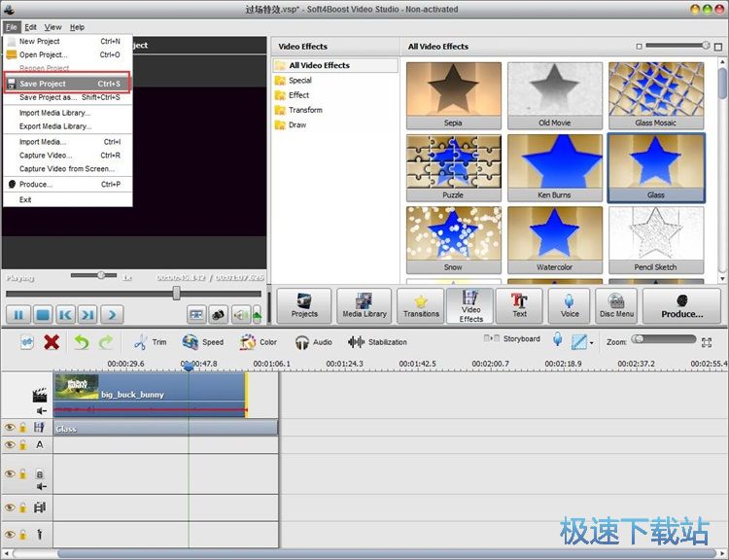Image resolution: width=729 pixels, height=560 pixels.
Task: Open the Edit menu
Action: (30, 27)
